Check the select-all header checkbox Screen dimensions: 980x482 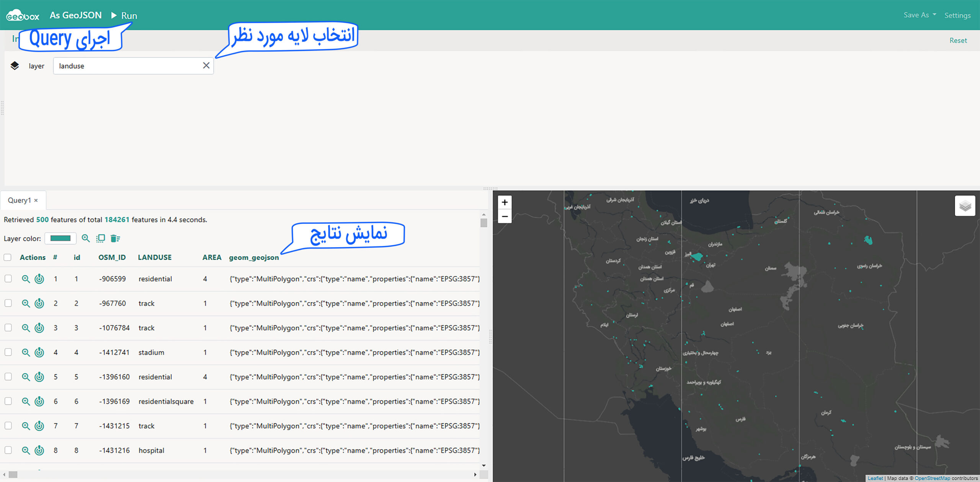[8, 257]
